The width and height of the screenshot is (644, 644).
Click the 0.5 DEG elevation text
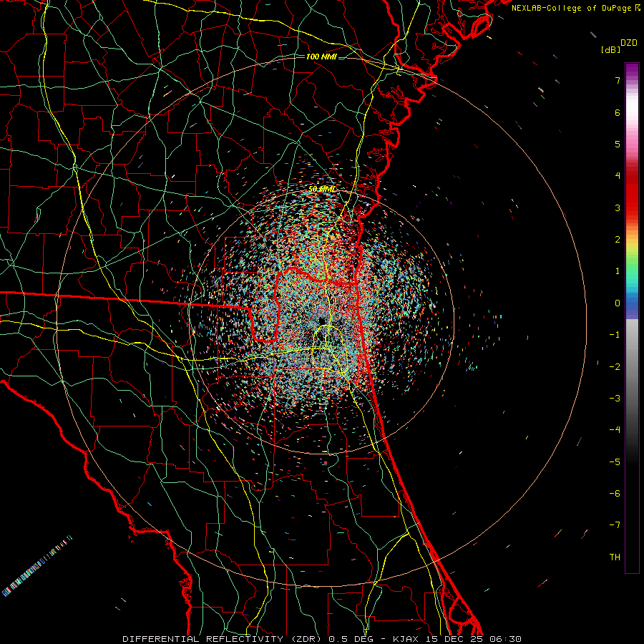351,639
